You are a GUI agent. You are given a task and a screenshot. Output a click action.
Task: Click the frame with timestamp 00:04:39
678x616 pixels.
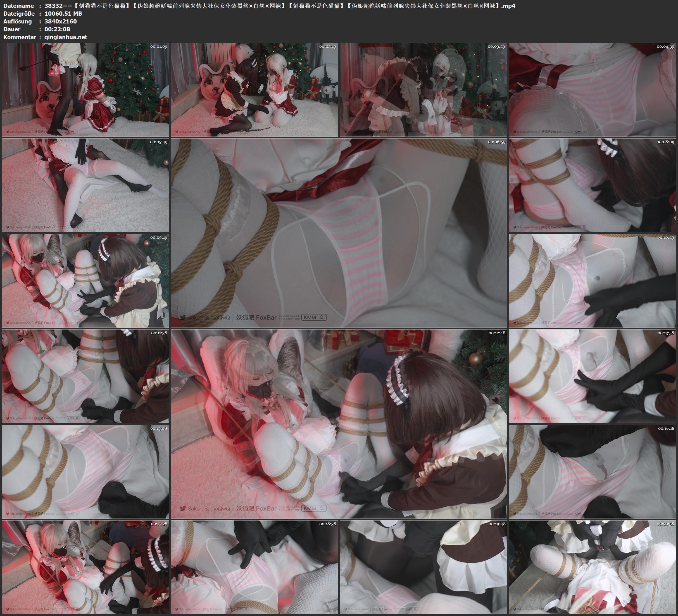[593, 90]
